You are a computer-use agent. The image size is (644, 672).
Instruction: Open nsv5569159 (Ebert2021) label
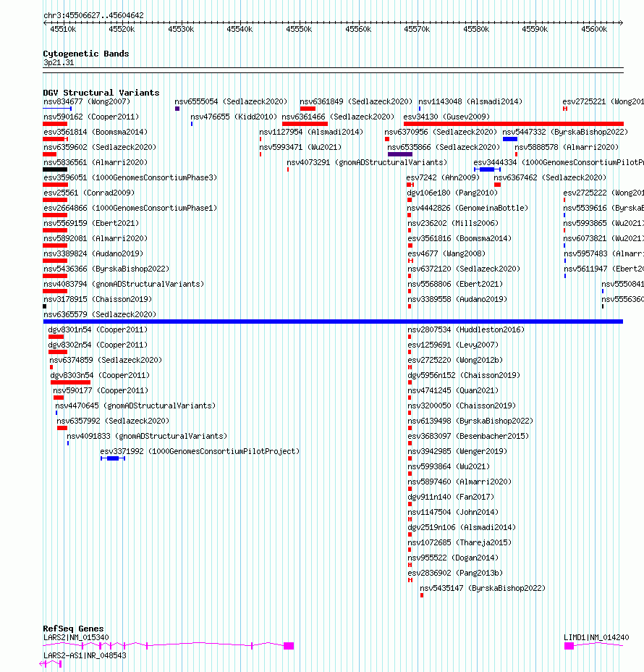coord(91,223)
